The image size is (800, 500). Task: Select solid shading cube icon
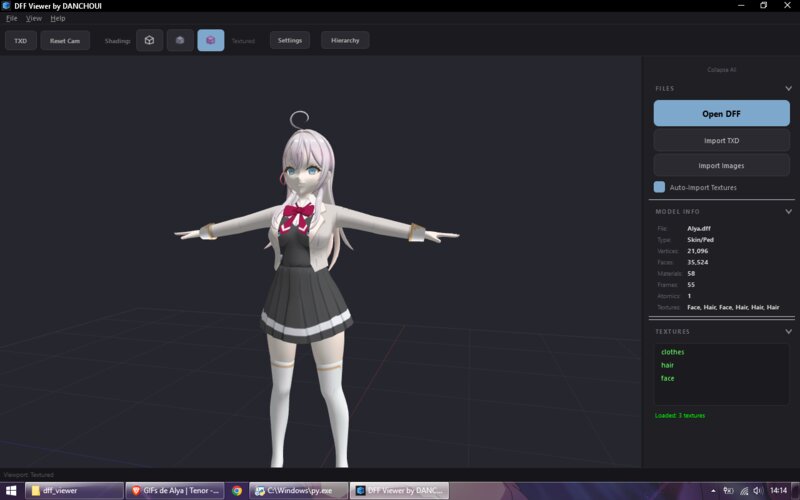pyautogui.click(x=180, y=40)
